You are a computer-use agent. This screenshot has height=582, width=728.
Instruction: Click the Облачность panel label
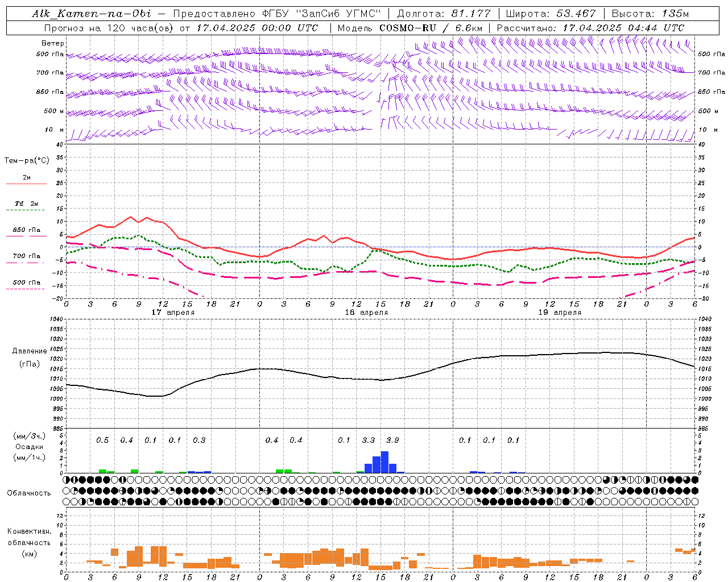(x=29, y=493)
